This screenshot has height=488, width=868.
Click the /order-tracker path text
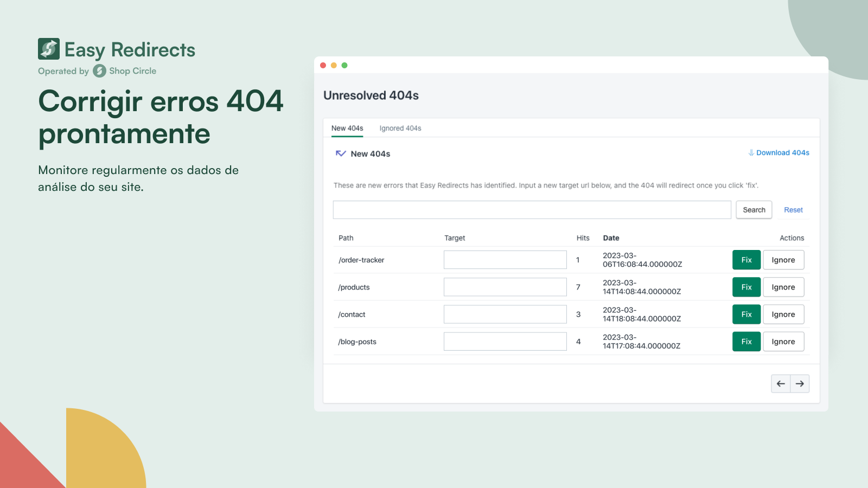pyautogui.click(x=361, y=260)
